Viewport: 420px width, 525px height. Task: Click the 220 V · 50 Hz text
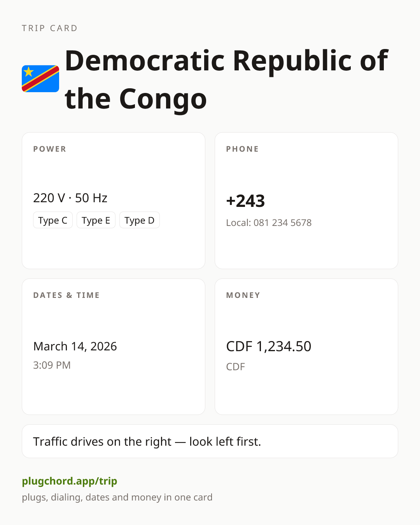[70, 198]
